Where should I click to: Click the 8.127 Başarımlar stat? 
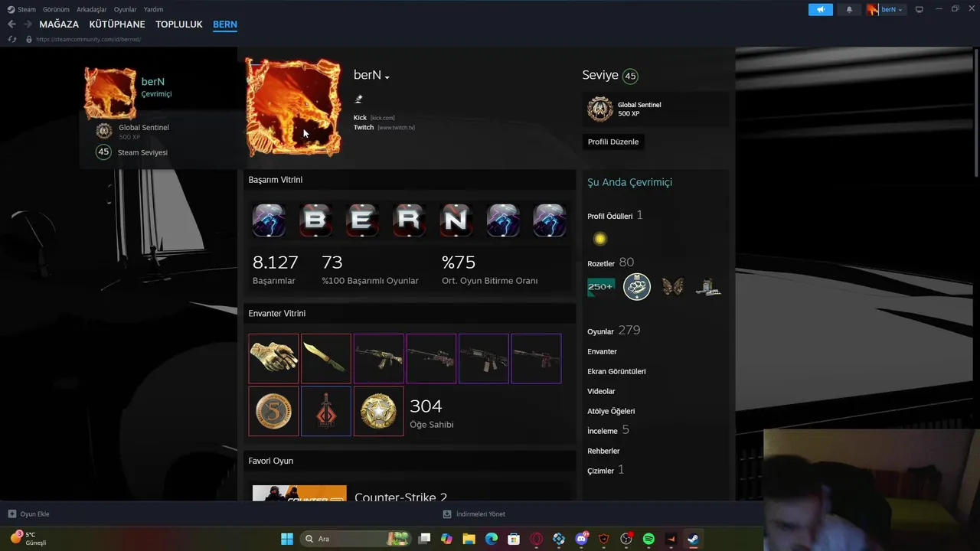(x=276, y=269)
